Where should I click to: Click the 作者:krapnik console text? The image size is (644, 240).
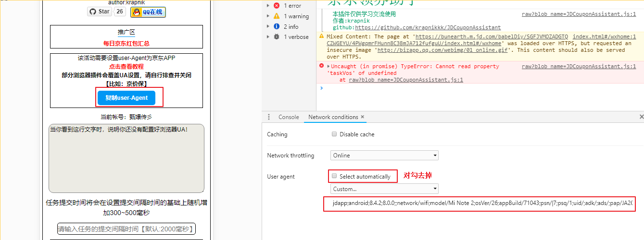(x=351, y=21)
